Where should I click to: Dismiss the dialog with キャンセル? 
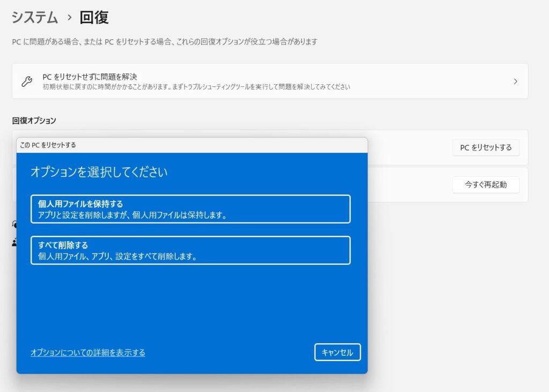click(x=337, y=352)
